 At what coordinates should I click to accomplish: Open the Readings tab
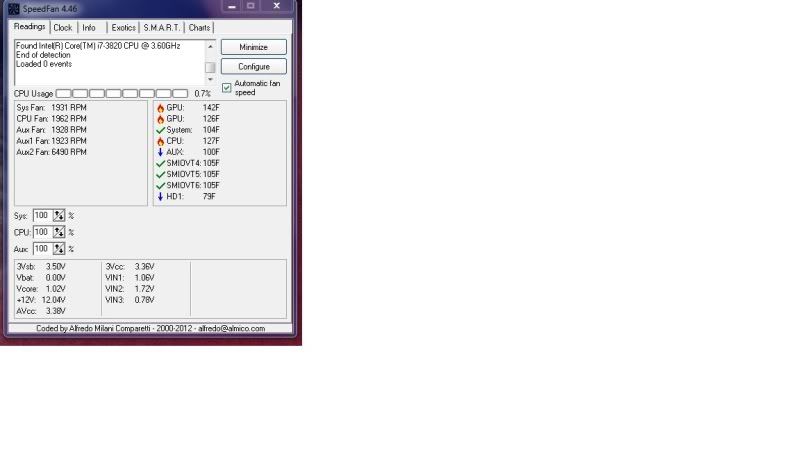[x=29, y=27]
